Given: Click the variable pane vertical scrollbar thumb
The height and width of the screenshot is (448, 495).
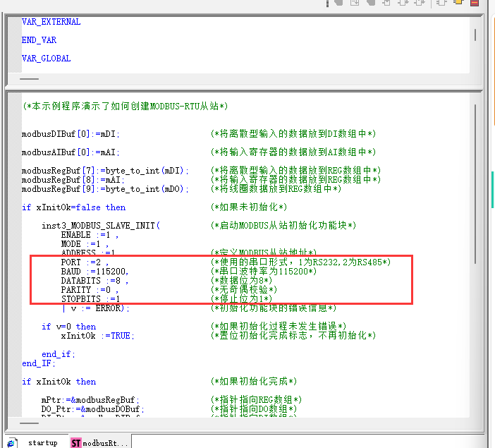Looking at the screenshot, I should (x=475, y=35).
